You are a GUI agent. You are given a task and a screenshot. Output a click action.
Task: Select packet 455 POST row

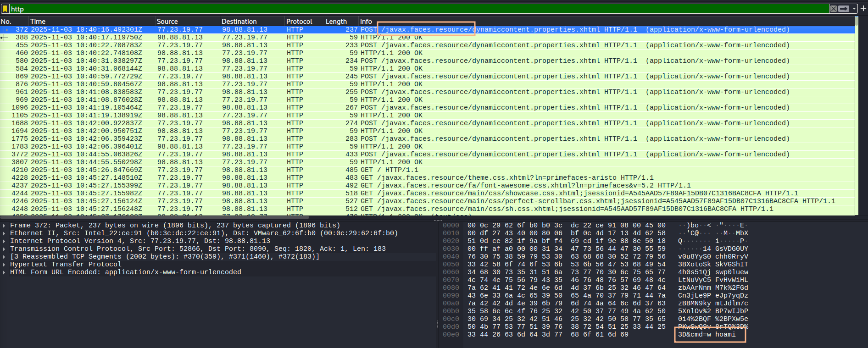tap(427, 45)
